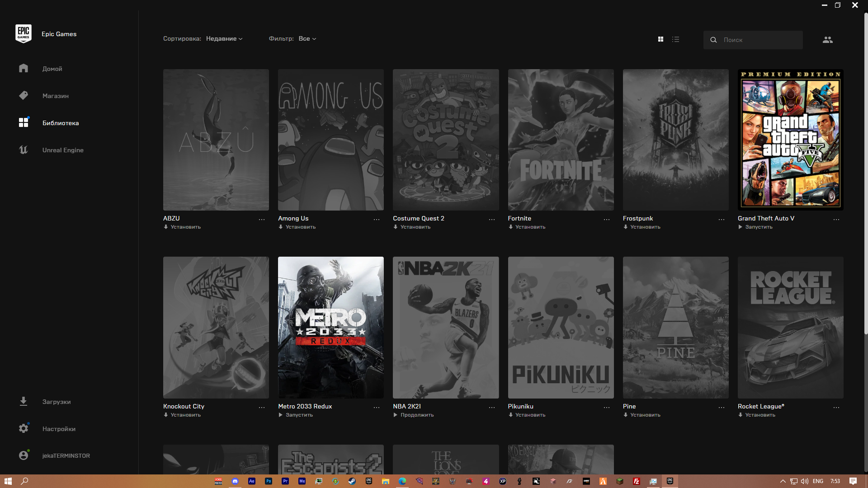Screen dimensions: 868x488
Task: Open the ABZU options menu (three dots)
Action: click(262, 220)
